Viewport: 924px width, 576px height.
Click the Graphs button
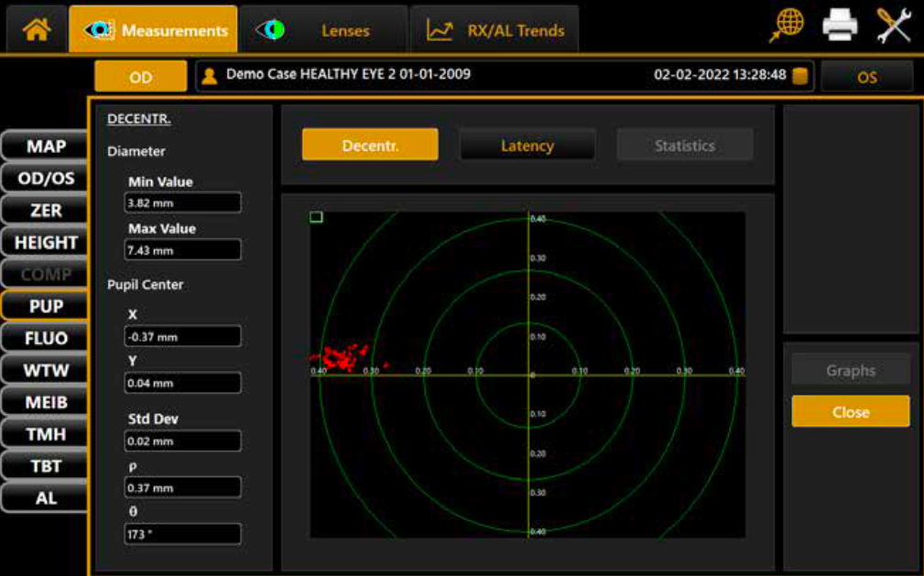click(x=851, y=370)
